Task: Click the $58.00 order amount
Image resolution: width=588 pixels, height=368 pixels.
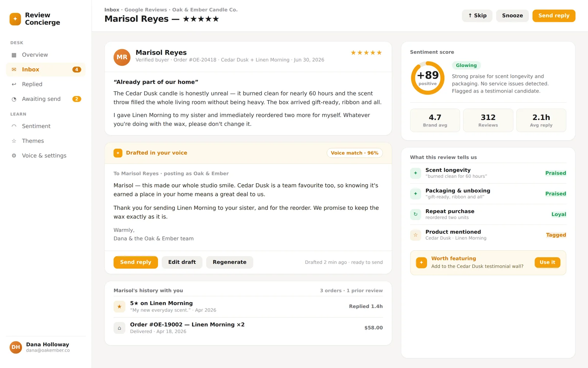Action: 373,328
